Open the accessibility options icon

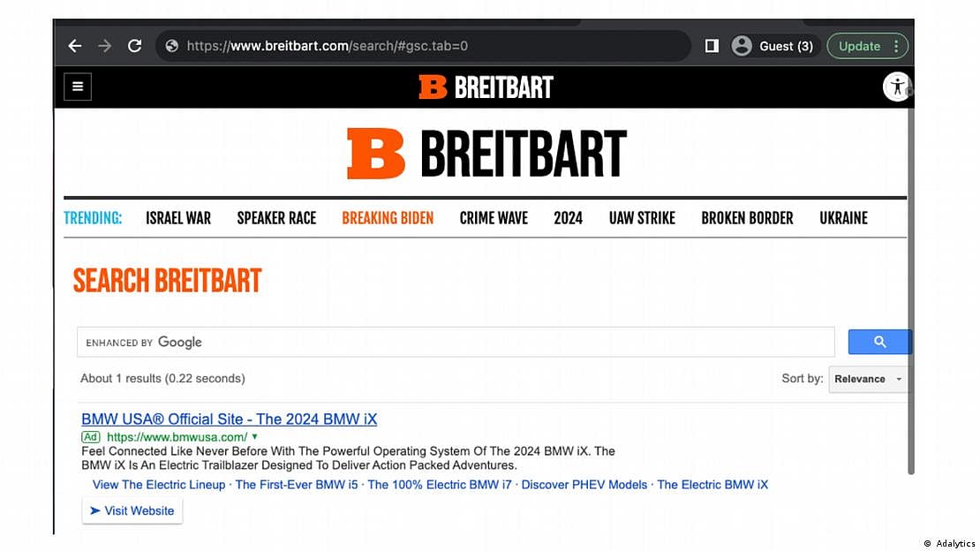[x=897, y=87]
